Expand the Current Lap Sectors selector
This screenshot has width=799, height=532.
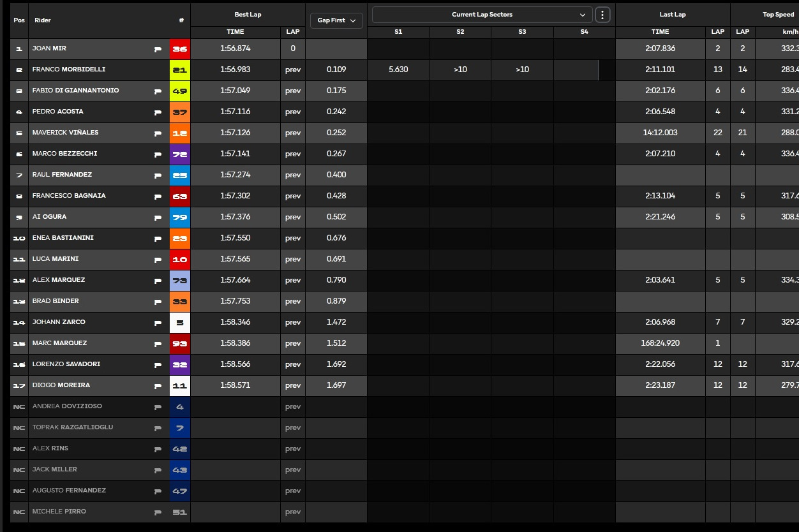click(x=482, y=15)
